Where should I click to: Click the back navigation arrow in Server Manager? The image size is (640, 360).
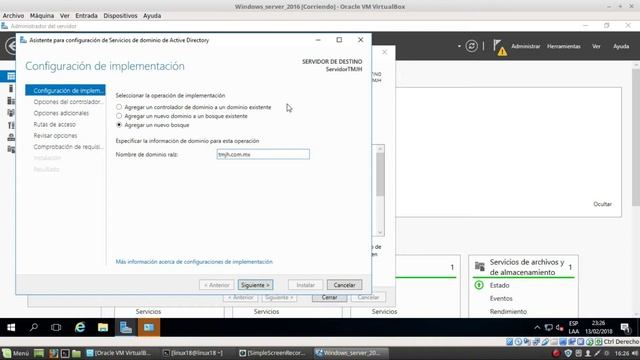point(11,46)
